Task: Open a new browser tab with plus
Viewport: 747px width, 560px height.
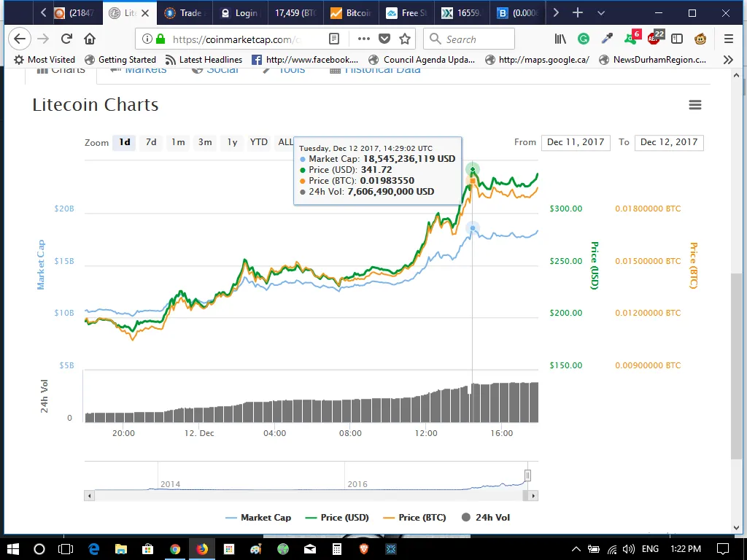Action: pos(578,13)
